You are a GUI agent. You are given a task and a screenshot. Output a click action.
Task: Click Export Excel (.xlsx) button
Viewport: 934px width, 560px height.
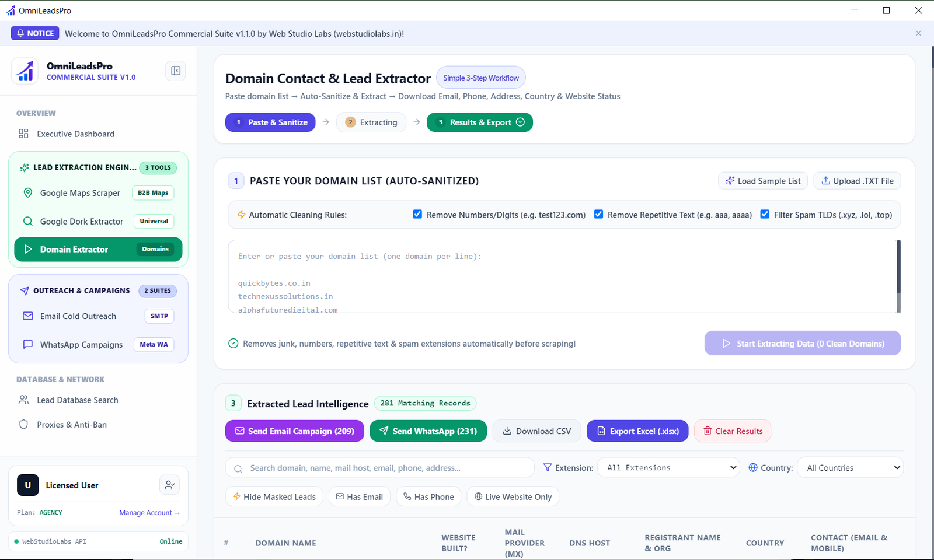click(x=637, y=430)
